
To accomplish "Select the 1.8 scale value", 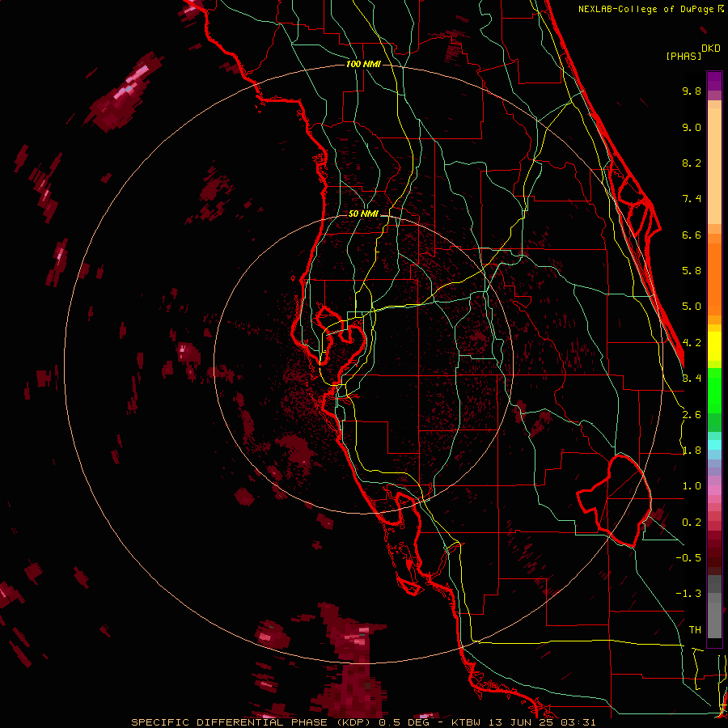I will pyautogui.click(x=692, y=451).
